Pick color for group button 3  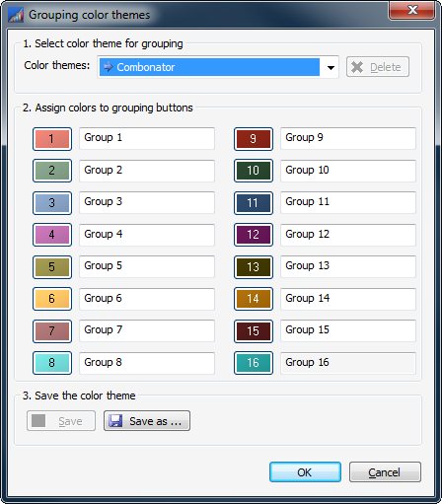point(52,203)
